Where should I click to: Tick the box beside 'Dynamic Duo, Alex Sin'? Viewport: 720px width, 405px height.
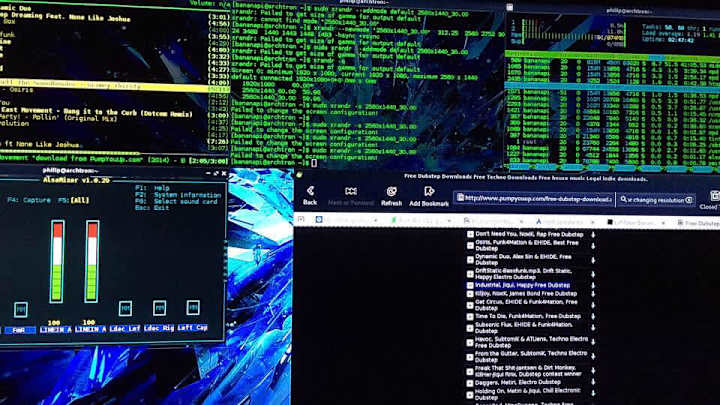click(x=470, y=260)
